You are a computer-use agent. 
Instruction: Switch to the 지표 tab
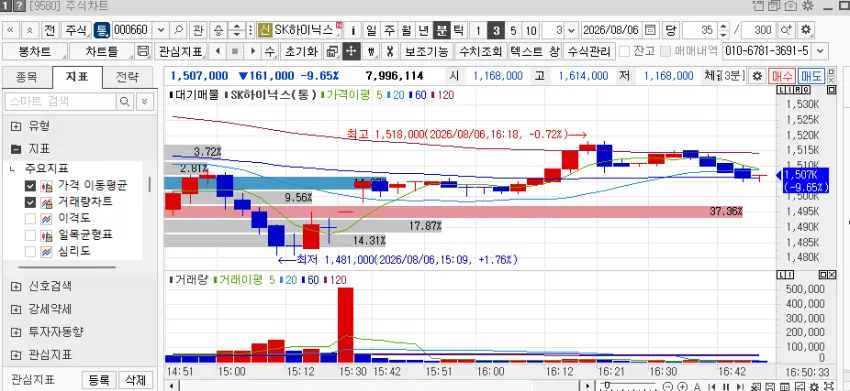pos(77,77)
